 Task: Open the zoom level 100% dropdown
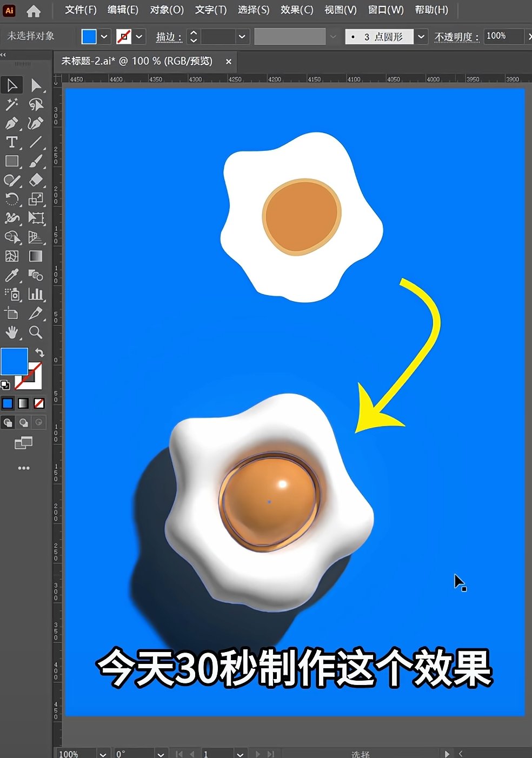[103, 754]
